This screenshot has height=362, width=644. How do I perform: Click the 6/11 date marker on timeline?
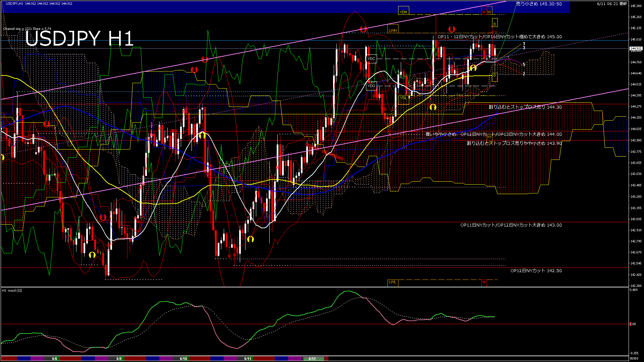click(248, 359)
